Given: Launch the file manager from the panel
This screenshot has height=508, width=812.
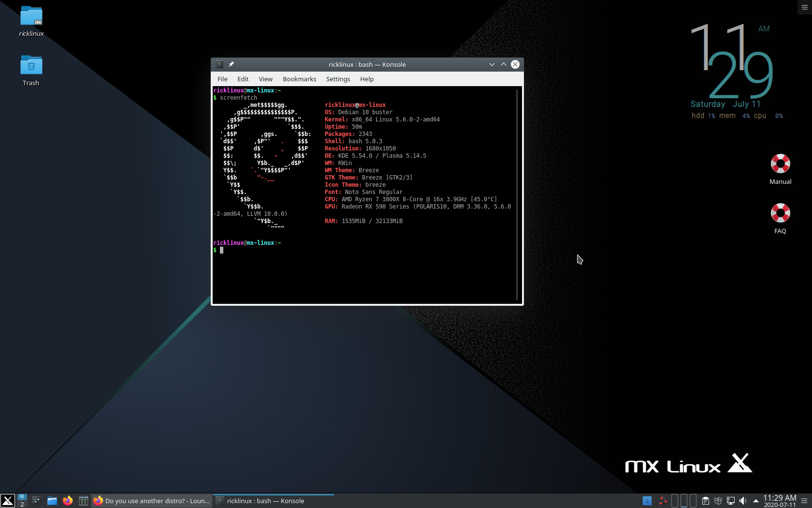Looking at the screenshot, I should [x=52, y=501].
